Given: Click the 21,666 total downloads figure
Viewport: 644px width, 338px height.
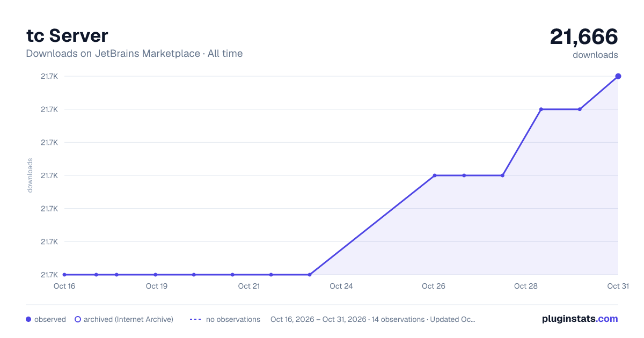Looking at the screenshot, I should pyautogui.click(x=584, y=36).
